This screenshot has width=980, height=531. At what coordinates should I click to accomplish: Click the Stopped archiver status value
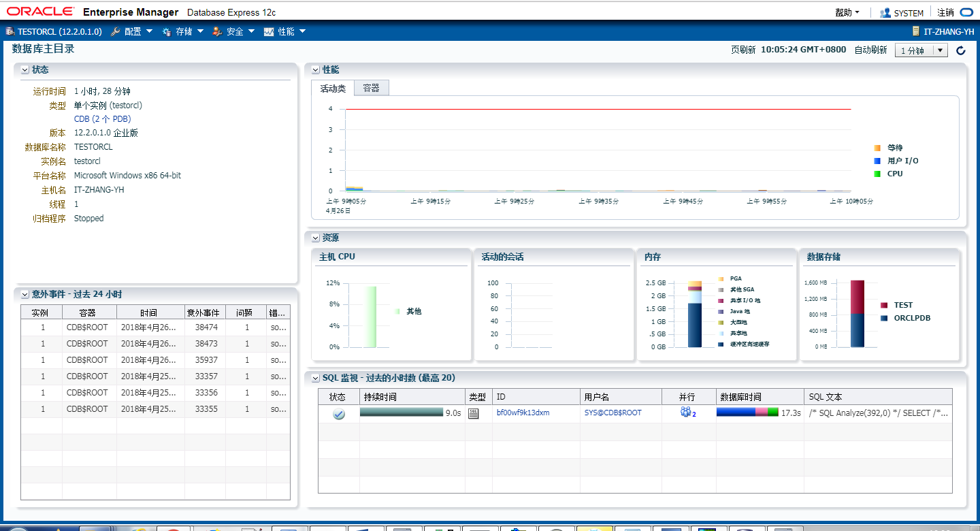pos(88,219)
